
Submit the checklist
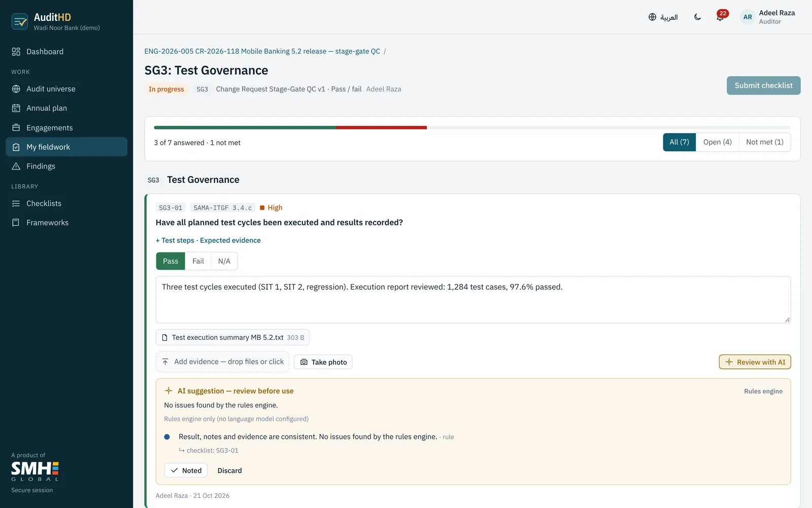[x=763, y=85]
